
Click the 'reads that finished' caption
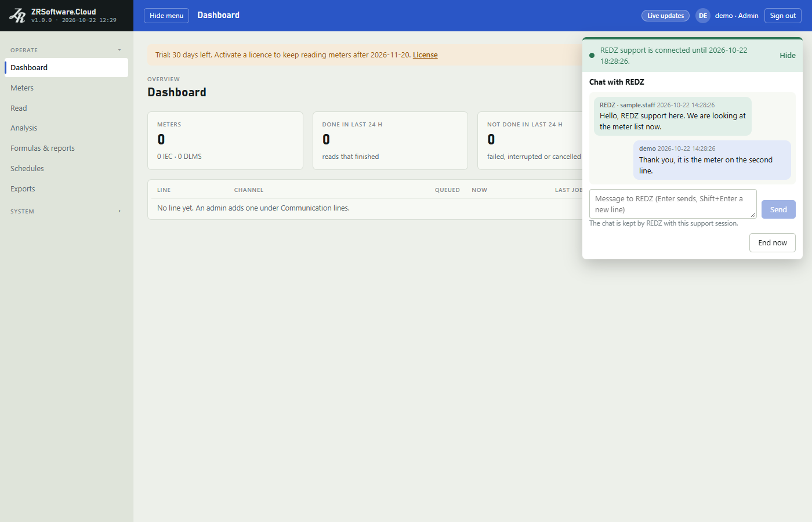350,157
